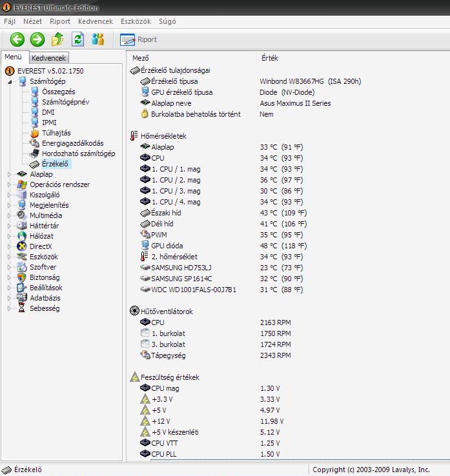Image resolution: width=450 pixels, height=476 pixels.
Task: Open the Nézet menu
Action: [x=32, y=21]
